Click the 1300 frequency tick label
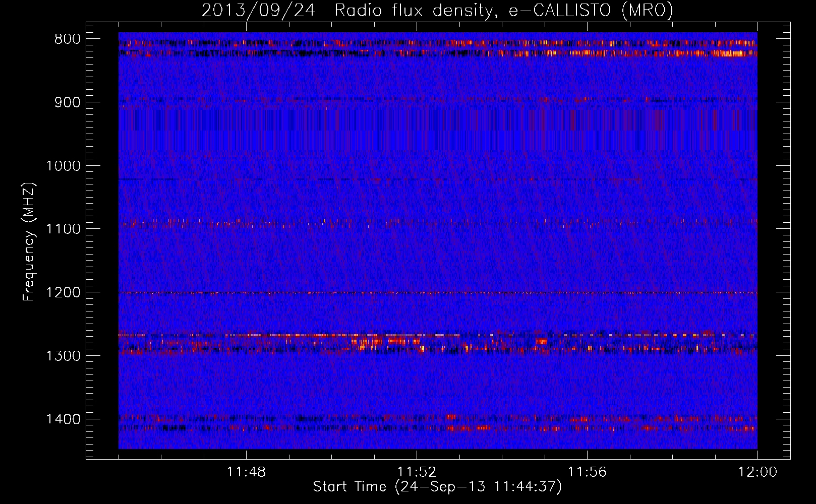 click(64, 356)
